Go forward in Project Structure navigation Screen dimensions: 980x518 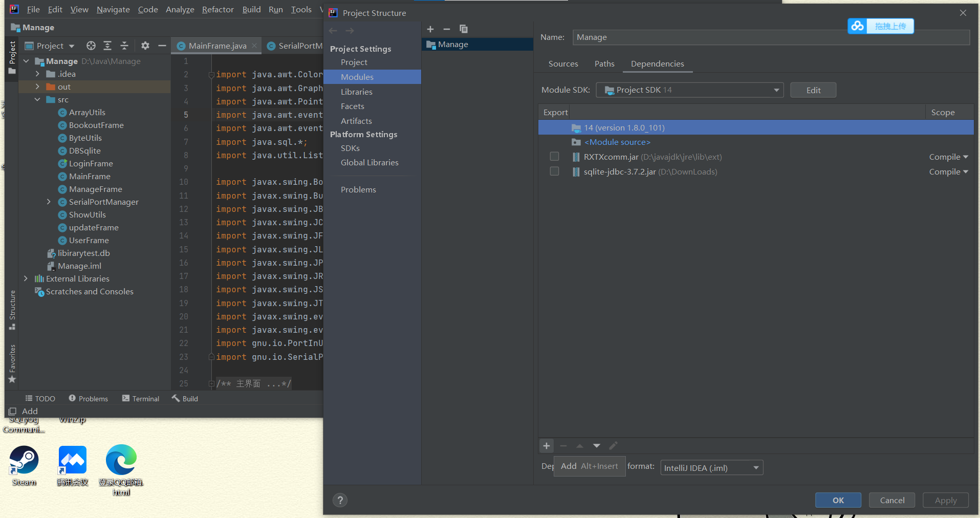click(350, 31)
